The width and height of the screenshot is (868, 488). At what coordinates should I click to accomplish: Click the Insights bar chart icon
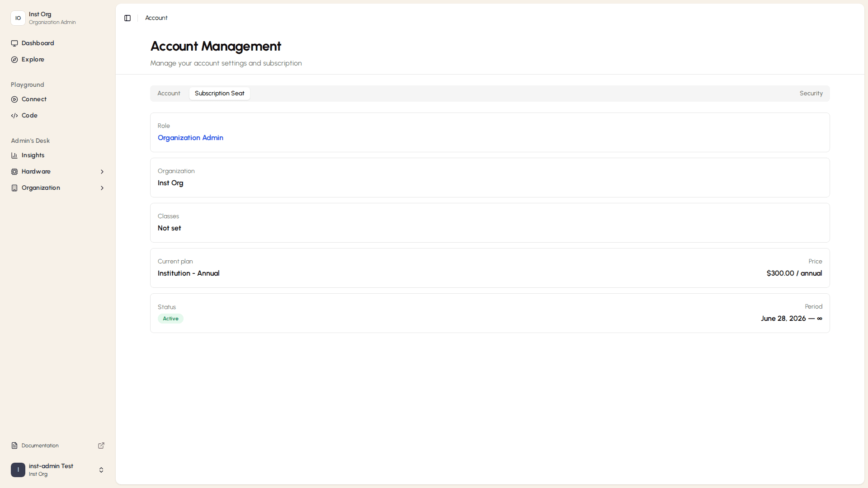14,155
